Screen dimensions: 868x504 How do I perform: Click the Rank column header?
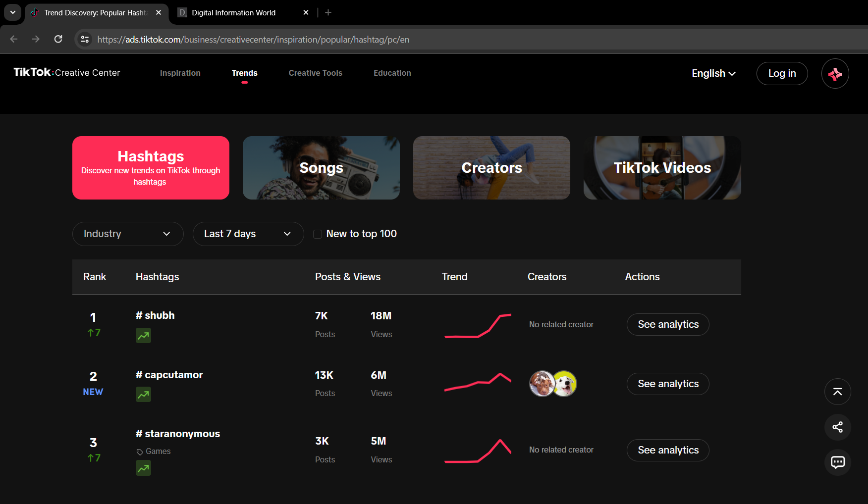pyautogui.click(x=95, y=277)
